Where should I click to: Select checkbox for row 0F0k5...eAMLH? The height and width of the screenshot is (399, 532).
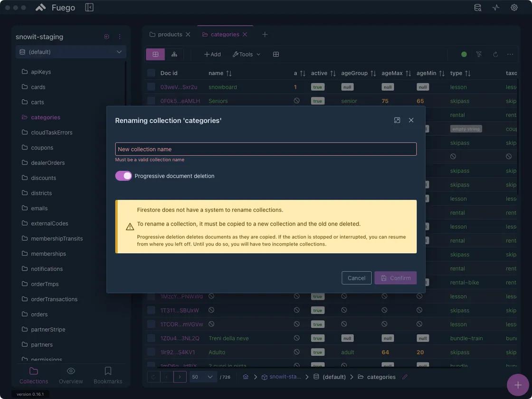click(151, 101)
